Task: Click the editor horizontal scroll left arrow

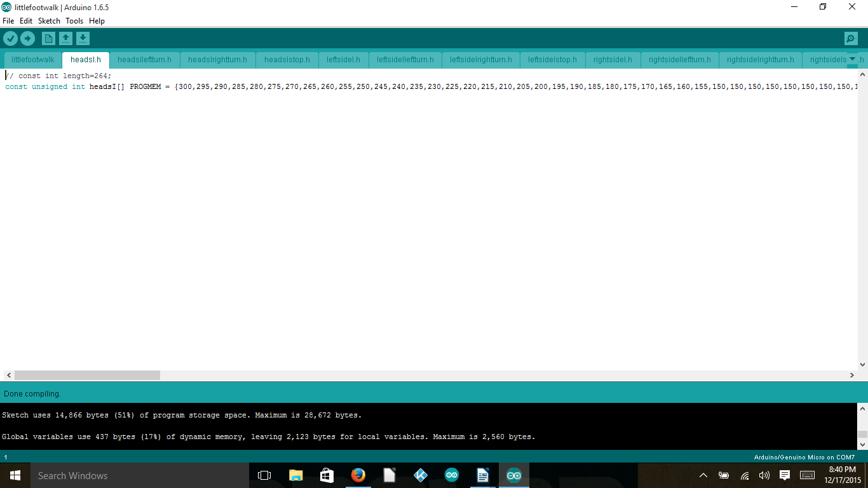Action: tap(8, 376)
